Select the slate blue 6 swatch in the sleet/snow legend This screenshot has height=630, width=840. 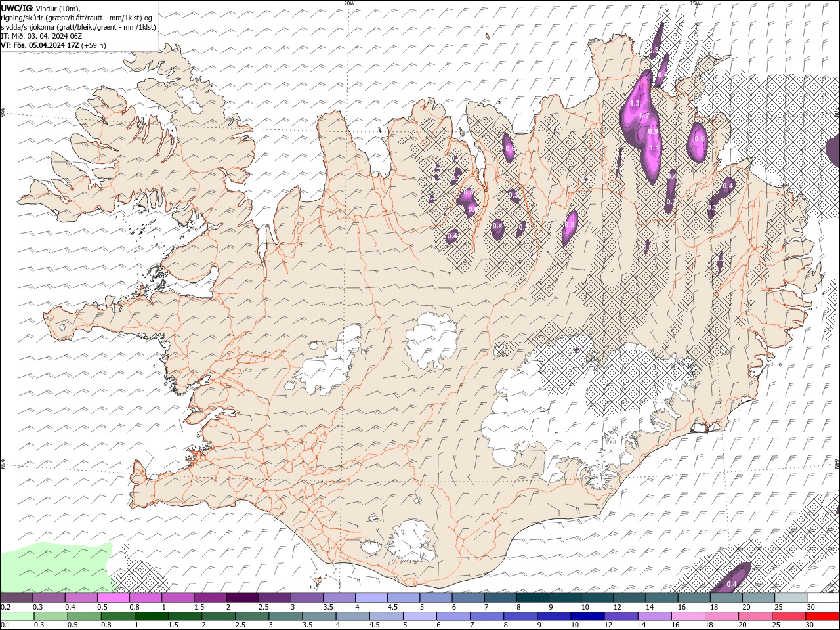(467, 598)
